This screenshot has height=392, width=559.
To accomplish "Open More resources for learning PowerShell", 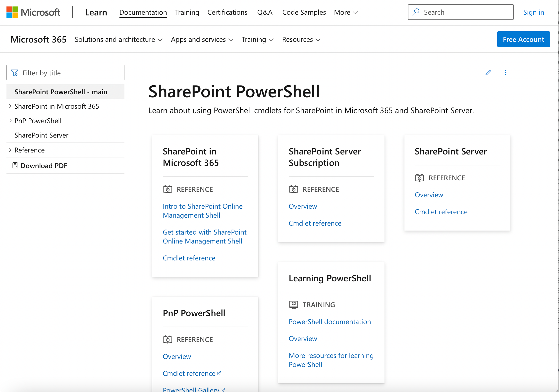I will pos(331,360).
